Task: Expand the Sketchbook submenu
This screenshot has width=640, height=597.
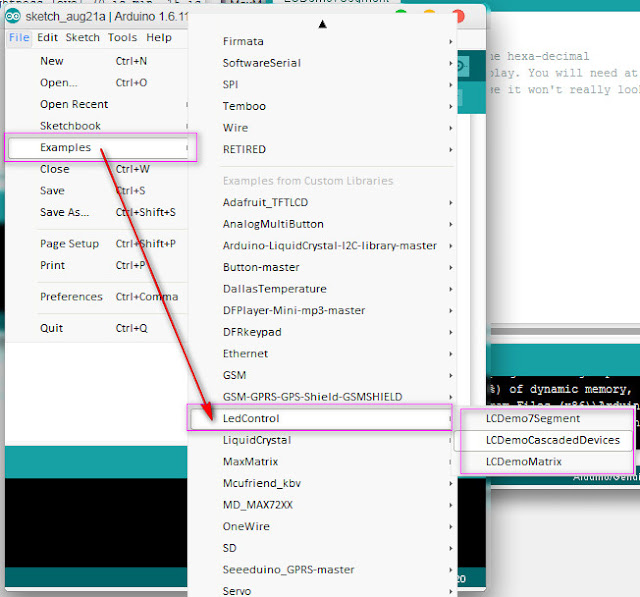Action: click(97, 126)
